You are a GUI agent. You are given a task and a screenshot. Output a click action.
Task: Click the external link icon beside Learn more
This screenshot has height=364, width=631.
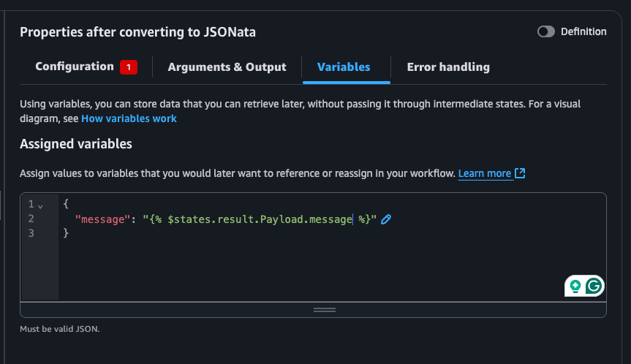520,173
